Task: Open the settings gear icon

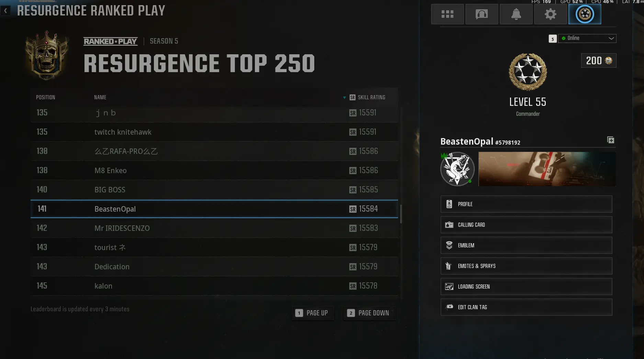Action: 550,14
